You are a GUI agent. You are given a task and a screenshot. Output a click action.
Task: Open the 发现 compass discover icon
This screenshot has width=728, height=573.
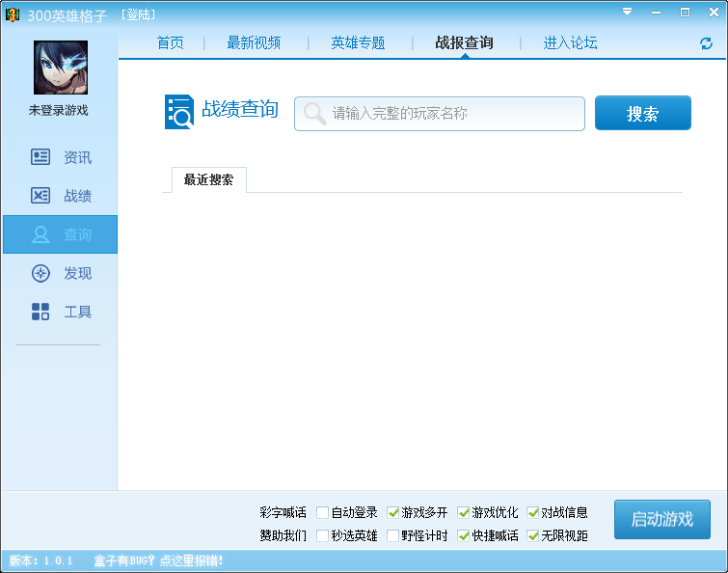[x=40, y=273]
